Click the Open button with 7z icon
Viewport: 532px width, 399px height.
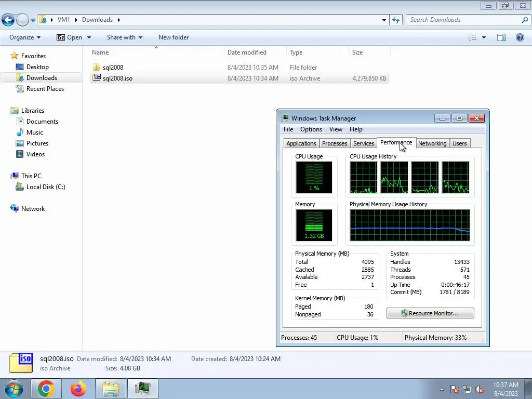[70, 37]
